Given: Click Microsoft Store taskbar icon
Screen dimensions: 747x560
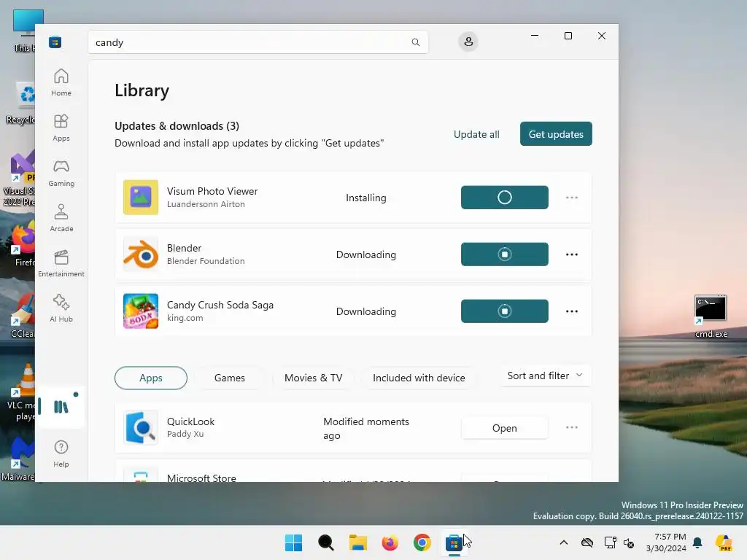Looking at the screenshot, I should coord(454,542).
